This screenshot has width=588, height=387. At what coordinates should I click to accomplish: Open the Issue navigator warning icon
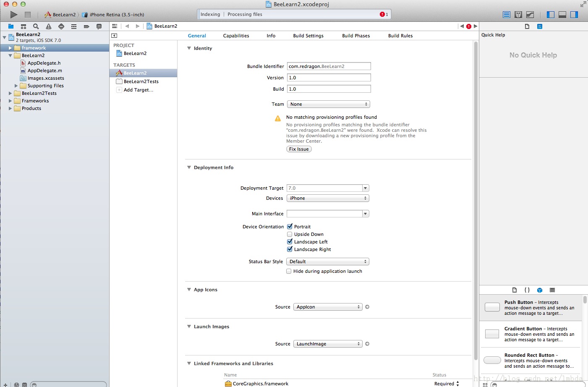pyautogui.click(x=49, y=26)
